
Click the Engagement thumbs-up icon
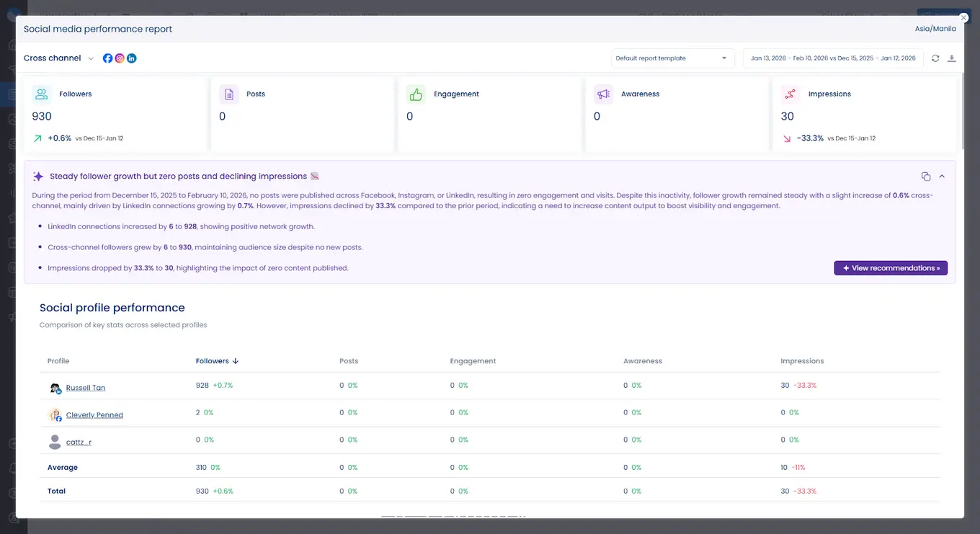[416, 94]
